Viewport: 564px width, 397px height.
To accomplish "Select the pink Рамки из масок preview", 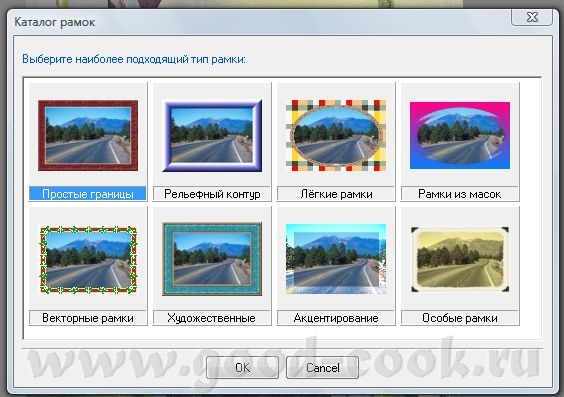I will tap(460, 135).
